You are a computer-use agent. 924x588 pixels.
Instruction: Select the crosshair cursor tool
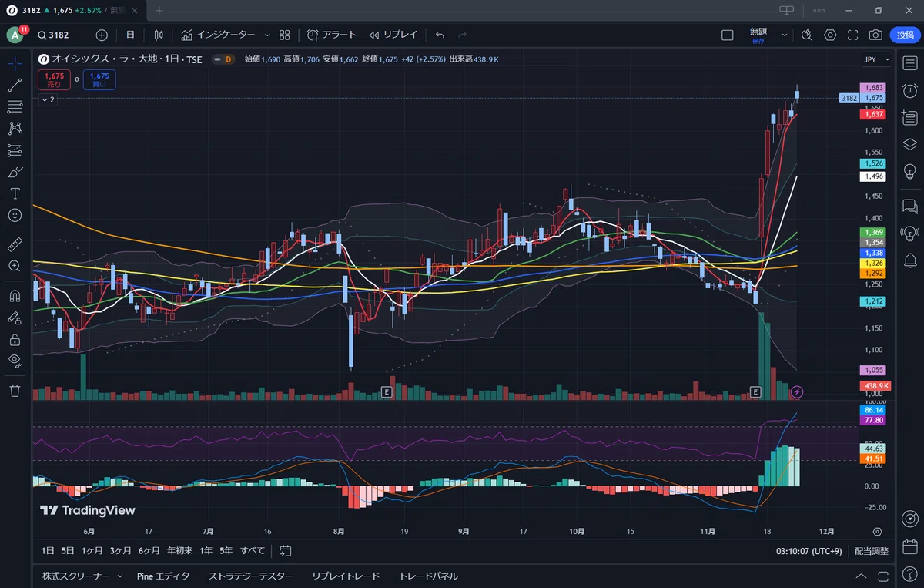coord(15,64)
